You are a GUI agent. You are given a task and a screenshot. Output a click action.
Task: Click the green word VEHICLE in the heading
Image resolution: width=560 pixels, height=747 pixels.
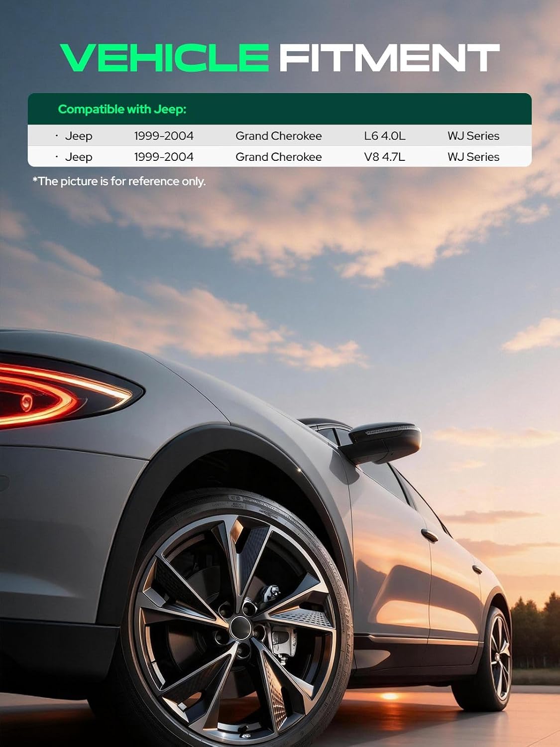tap(165, 58)
